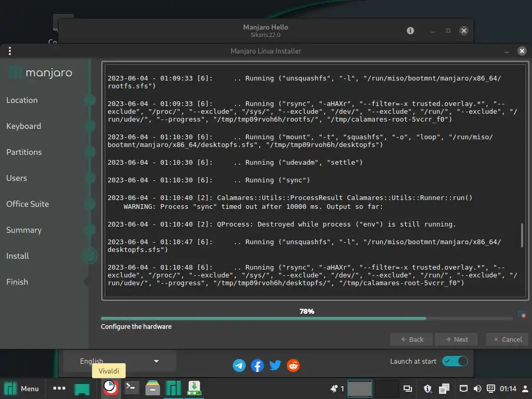Open the Twitter link in Manjaro Hello
This screenshot has height=399, width=532.
[x=275, y=365]
